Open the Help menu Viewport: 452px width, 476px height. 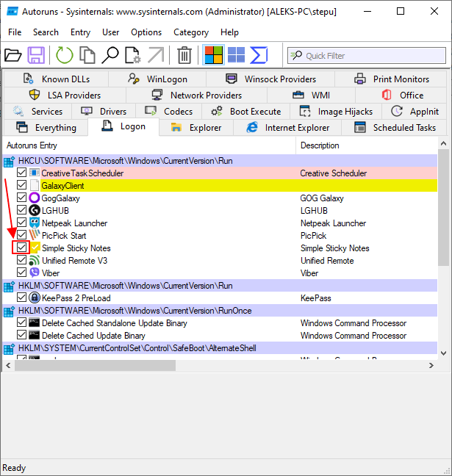click(x=229, y=32)
